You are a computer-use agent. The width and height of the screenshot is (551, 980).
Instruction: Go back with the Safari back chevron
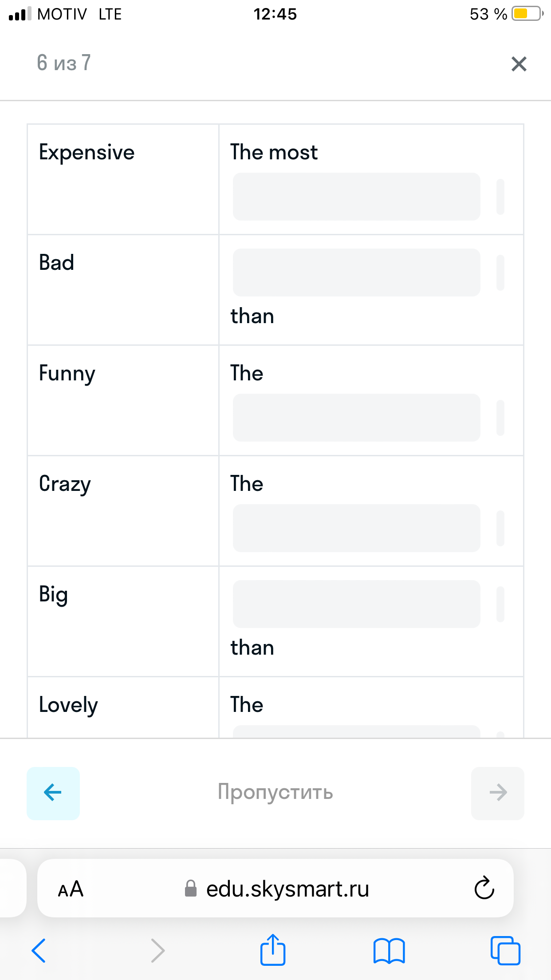point(39,951)
